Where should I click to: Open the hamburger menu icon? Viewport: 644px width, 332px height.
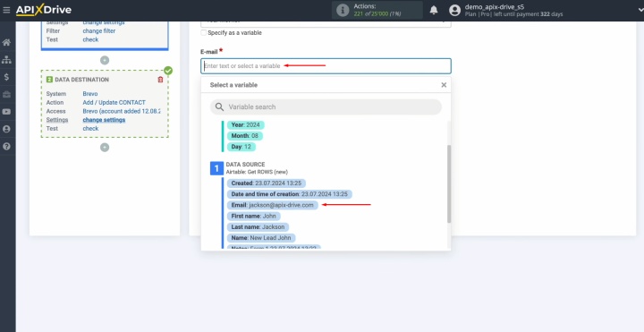[x=6, y=10]
